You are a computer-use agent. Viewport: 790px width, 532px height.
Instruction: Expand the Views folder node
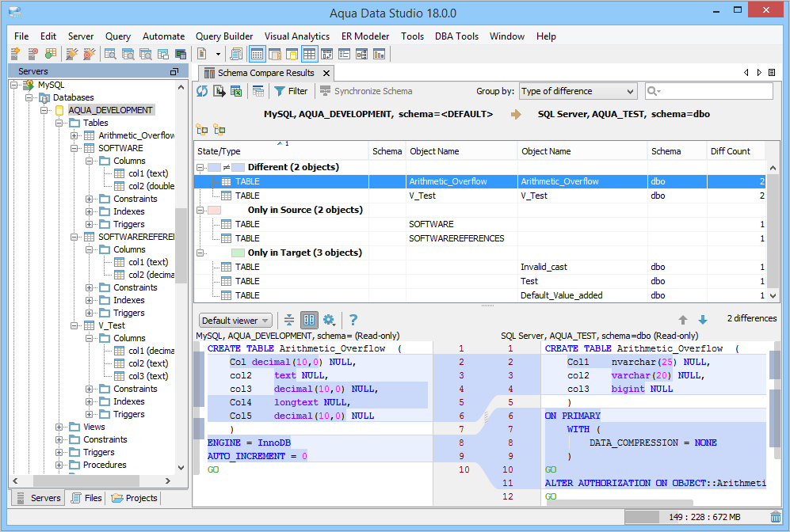click(x=59, y=427)
